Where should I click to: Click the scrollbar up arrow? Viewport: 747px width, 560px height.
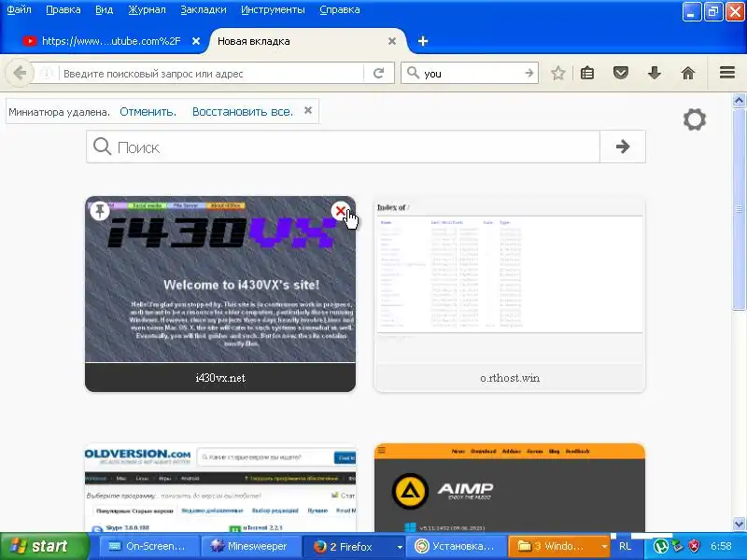pos(739,100)
